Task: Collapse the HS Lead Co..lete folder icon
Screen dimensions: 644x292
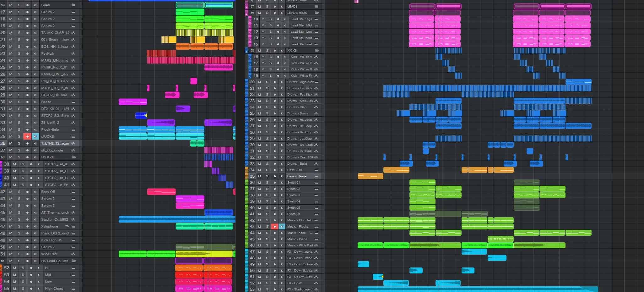Action: coord(74,261)
